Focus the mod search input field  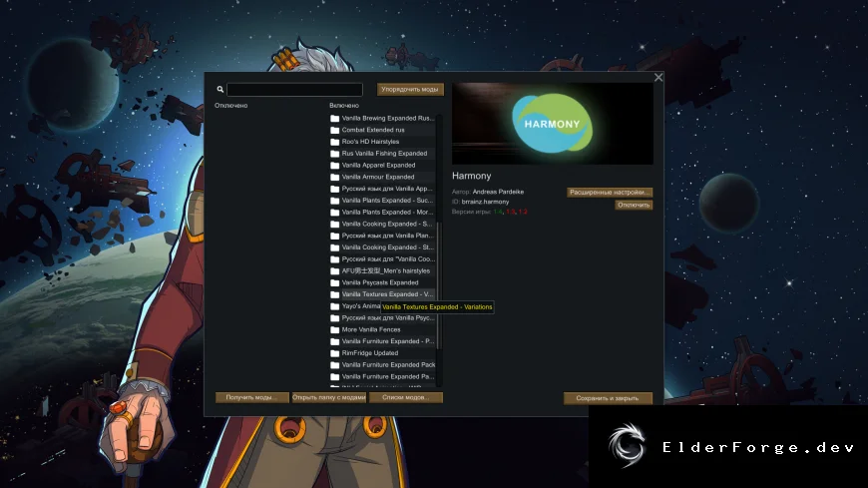(294, 89)
